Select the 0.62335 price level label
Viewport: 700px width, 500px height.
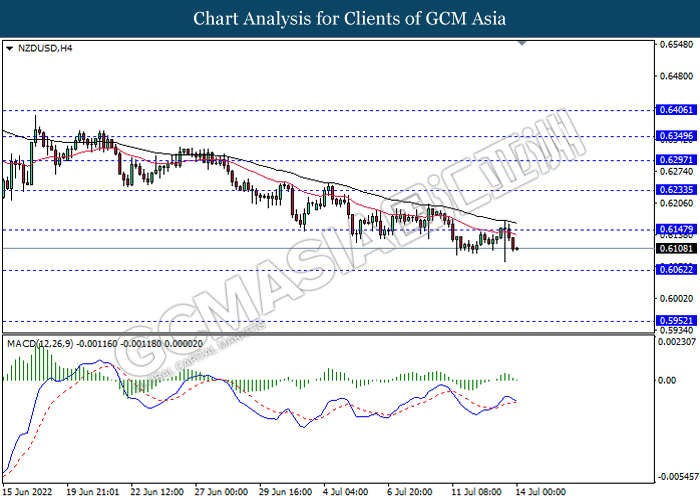(x=676, y=190)
